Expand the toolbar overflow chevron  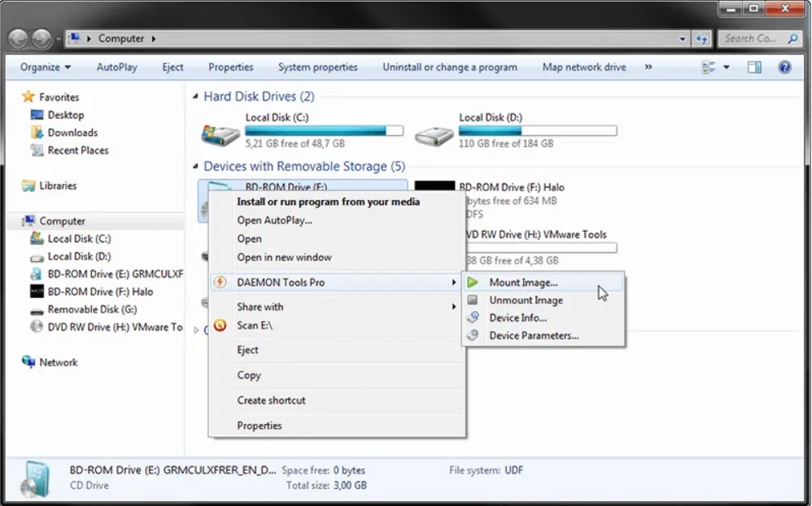coord(648,68)
